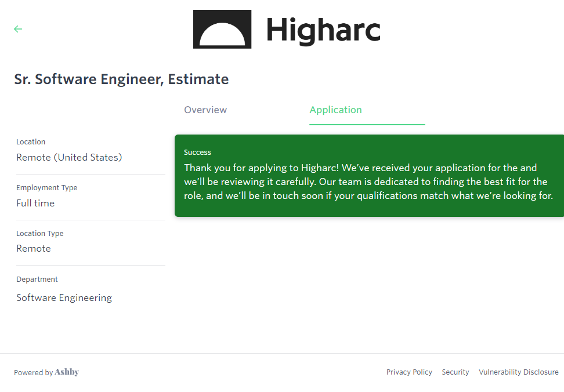Click the 'Powered by' footer text
Viewport: 564px width, 392px height.
point(33,373)
